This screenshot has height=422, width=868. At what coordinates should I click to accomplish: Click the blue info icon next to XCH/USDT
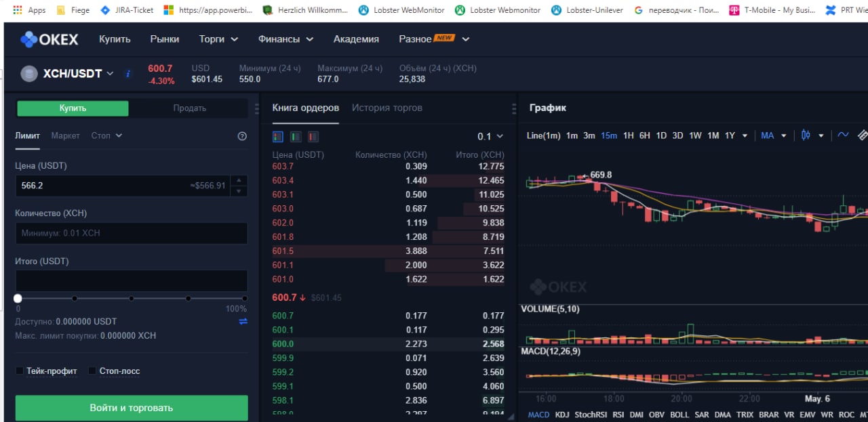128,73
